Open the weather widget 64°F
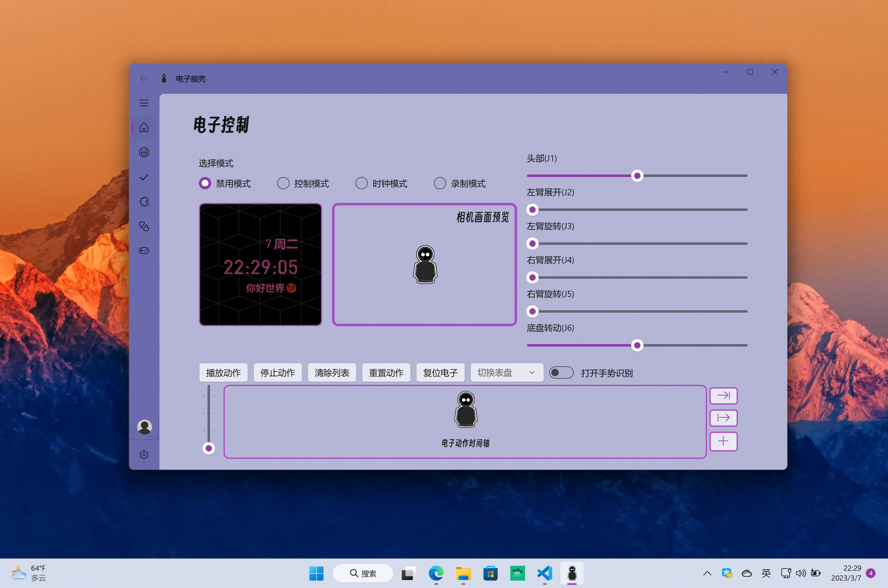Image resolution: width=888 pixels, height=588 pixels. click(28, 574)
